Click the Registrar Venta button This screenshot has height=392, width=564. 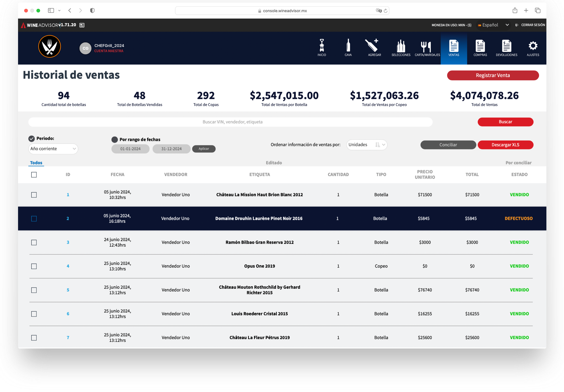[493, 75]
